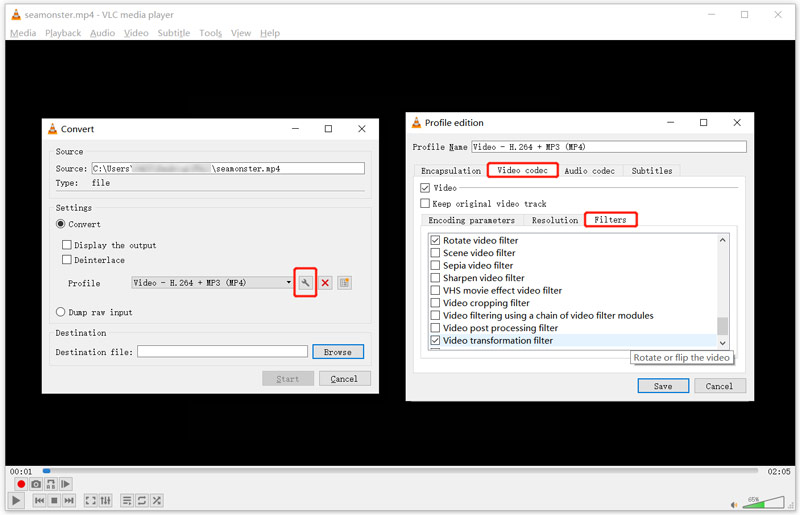
Task: Click the VLC cone icon in Profile edition title bar
Action: (x=416, y=122)
